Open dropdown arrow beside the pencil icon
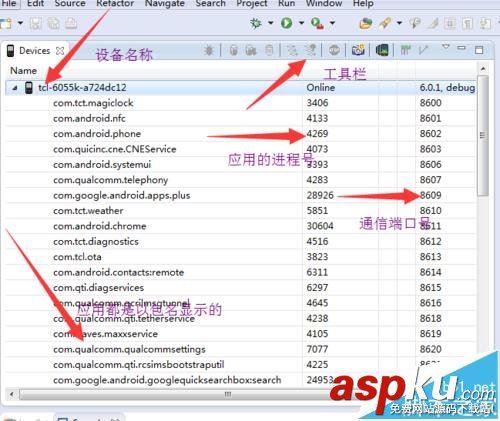Viewport: 500px width, 421px height. 399,23
